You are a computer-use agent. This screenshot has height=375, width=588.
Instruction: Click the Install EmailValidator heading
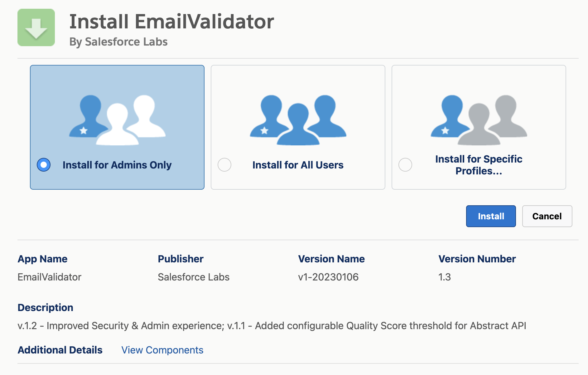pos(171,22)
